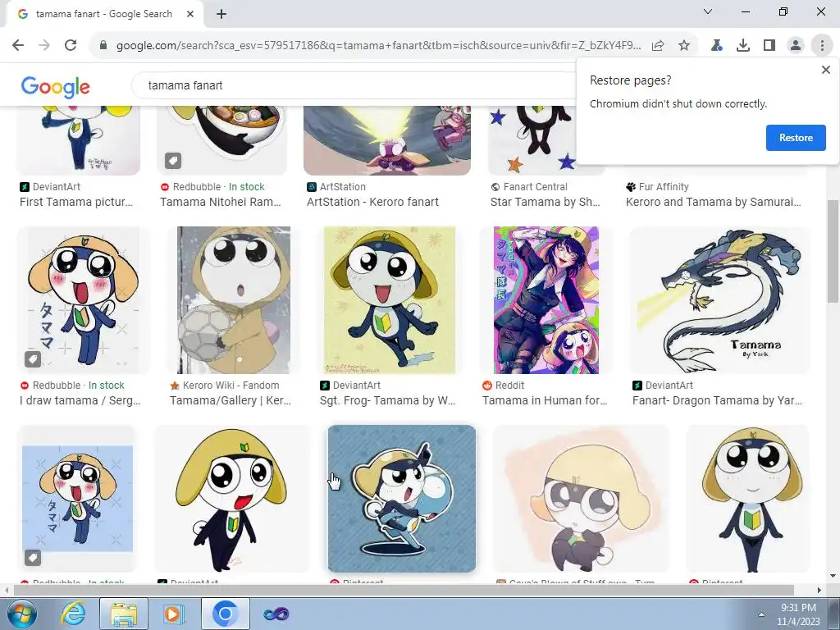Open Tamama on yellow background thumbnail
Viewport: 840px width, 630px height.
(390, 300)
